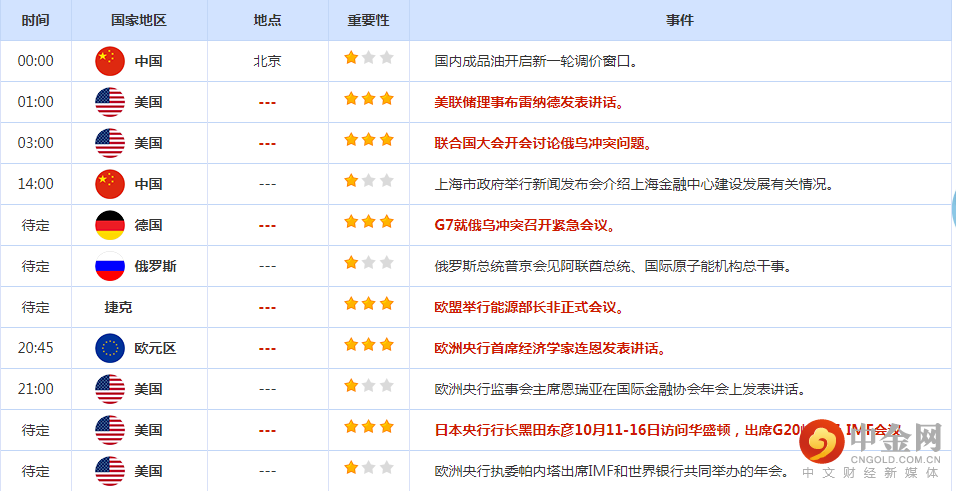Click the US flag in the 03:00 row
956x491 pixels.
click(110, 143)
